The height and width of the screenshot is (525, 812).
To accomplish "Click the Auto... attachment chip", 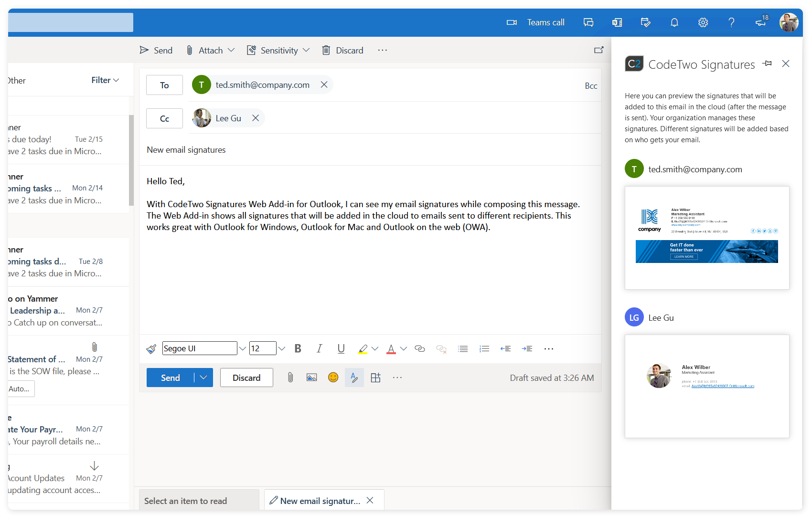I will (x=21, y=389).
